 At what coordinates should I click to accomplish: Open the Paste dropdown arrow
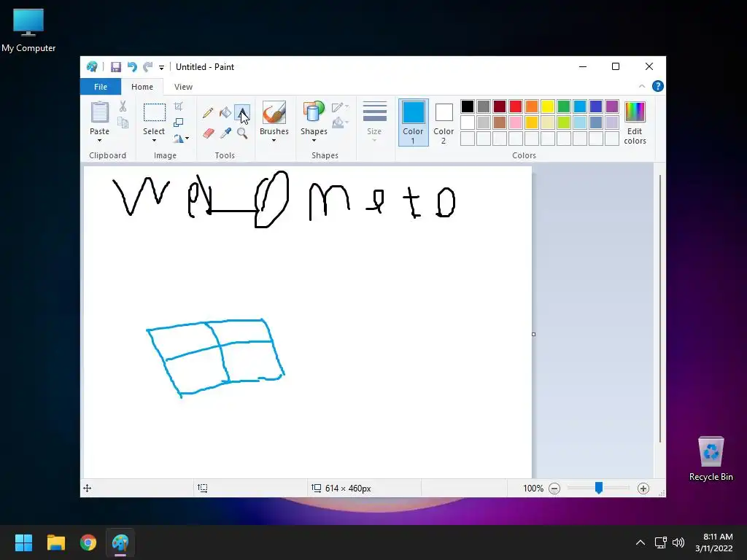click(99, 141)
